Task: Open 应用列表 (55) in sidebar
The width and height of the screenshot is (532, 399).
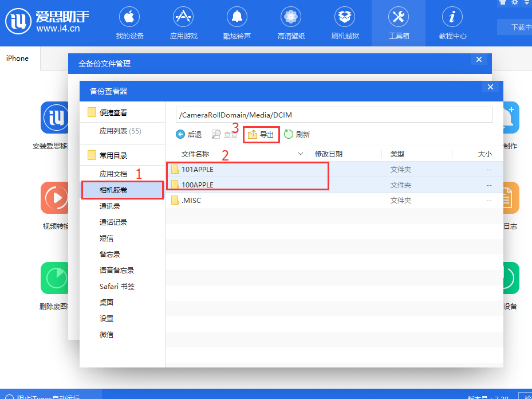Action: pyautogui.click(x=120, y=131)
